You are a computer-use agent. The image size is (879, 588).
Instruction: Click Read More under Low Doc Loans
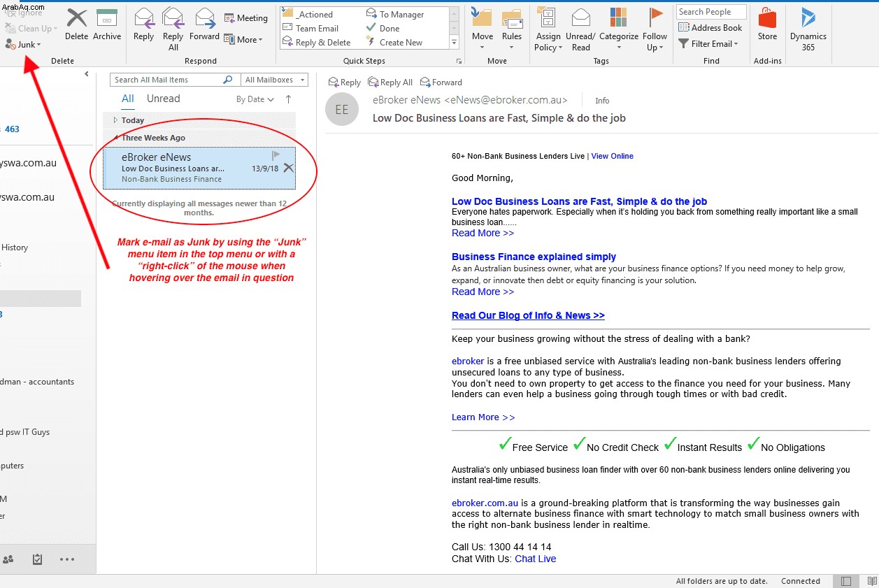click(x=483, y=233)
